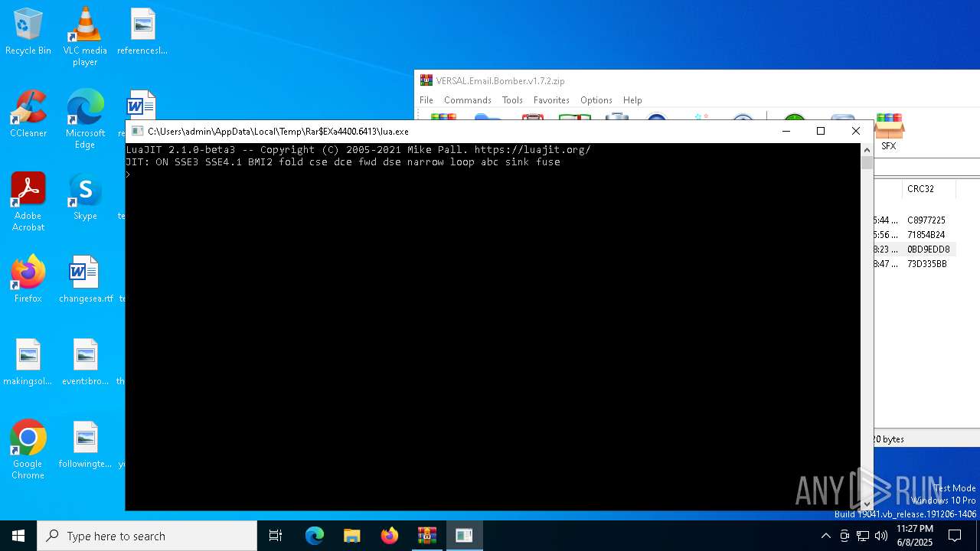Open File Explorer from the taskbar

(x=351, y=536)
